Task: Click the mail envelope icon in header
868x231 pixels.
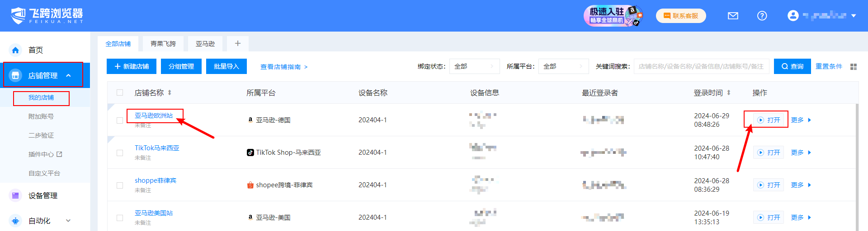Action: tap(733, 16)
